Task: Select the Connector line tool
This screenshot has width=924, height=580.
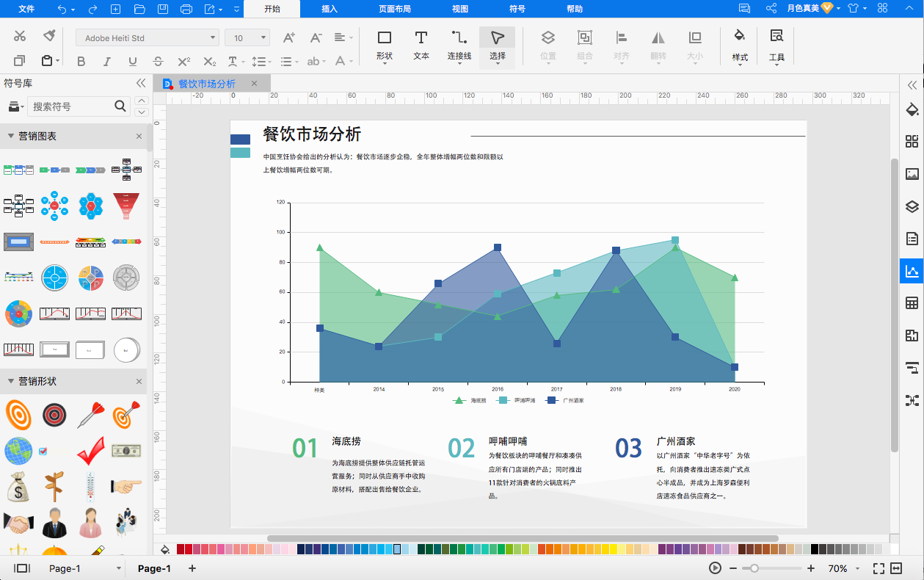Action: 459,45
